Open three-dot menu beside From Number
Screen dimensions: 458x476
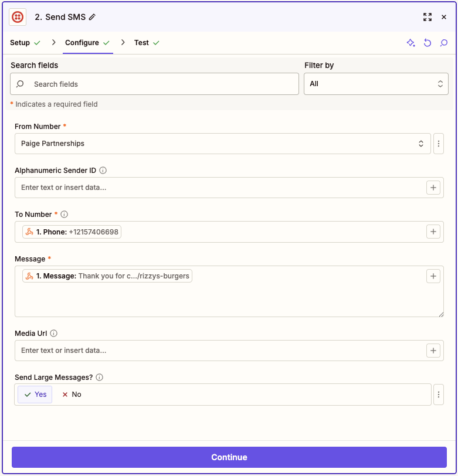tap(438, 144)
